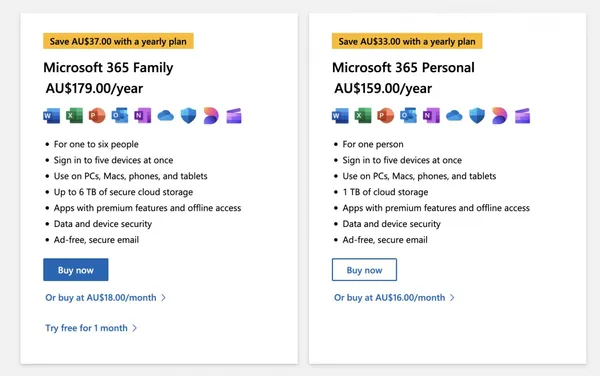Click the Excel icon in Family plan
600x376 pixels.
pyautogui.click(x=74, y=116)
